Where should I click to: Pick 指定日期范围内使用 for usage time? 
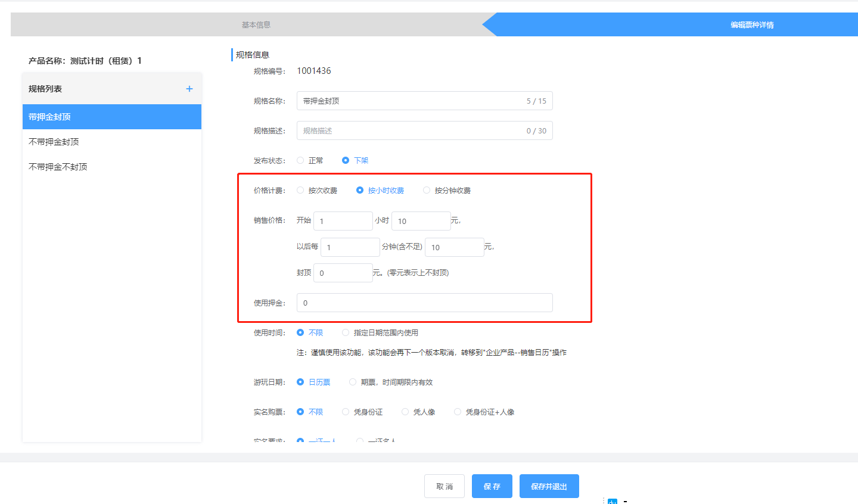tap(346, 333)
